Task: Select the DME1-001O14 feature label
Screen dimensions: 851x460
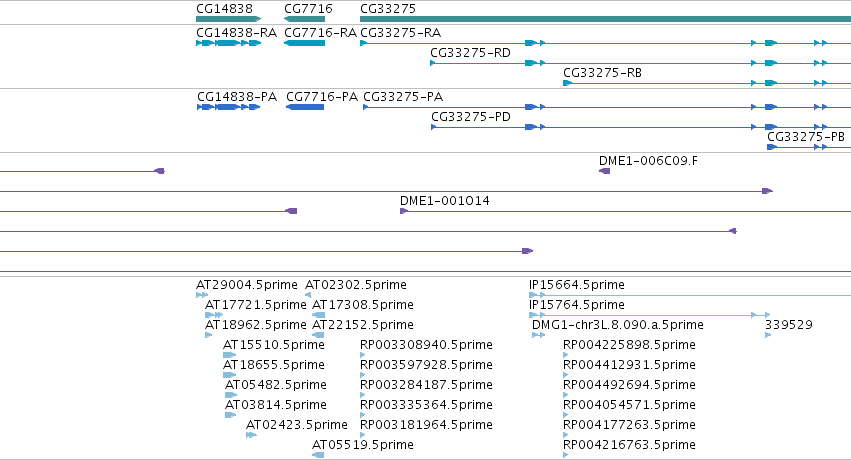Action: tap(444, 201)
